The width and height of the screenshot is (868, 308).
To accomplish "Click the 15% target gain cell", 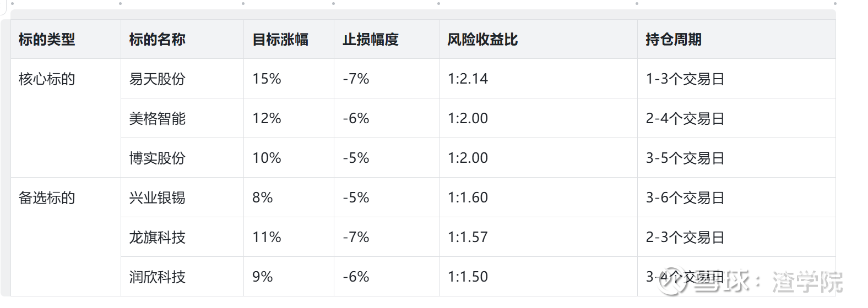I will click(x=267, y=79).
